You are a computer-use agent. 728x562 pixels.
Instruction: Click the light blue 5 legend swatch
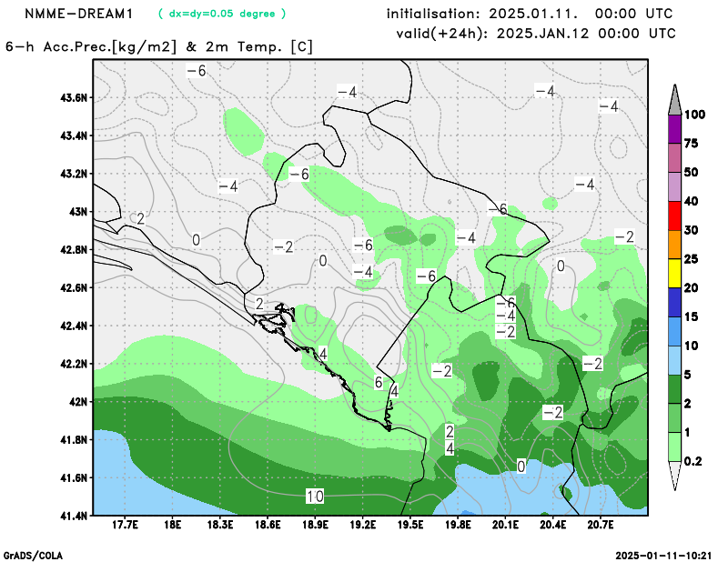pos(674,360)
